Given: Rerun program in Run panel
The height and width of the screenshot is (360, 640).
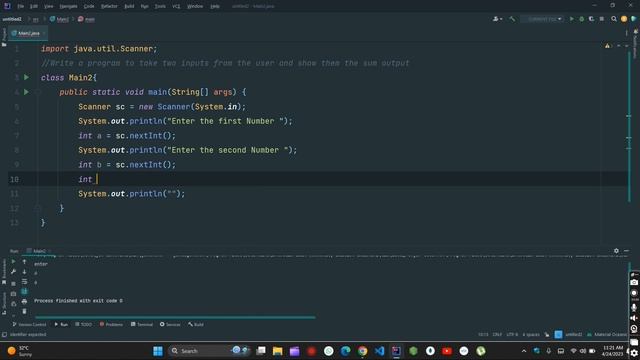Looking at the screenshot, I should (x=13, y=261).
